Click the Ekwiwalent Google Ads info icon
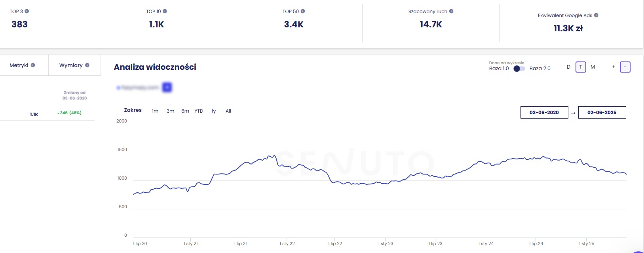Viewport: 644px width, 253px height. [596, 15]
